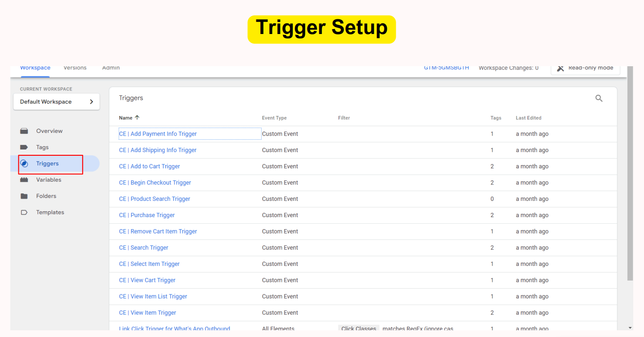The height and width of the screenshot is (337, 644).
Task: Click Custom Event in Purchase Trigger row
Action: point(280,215)
